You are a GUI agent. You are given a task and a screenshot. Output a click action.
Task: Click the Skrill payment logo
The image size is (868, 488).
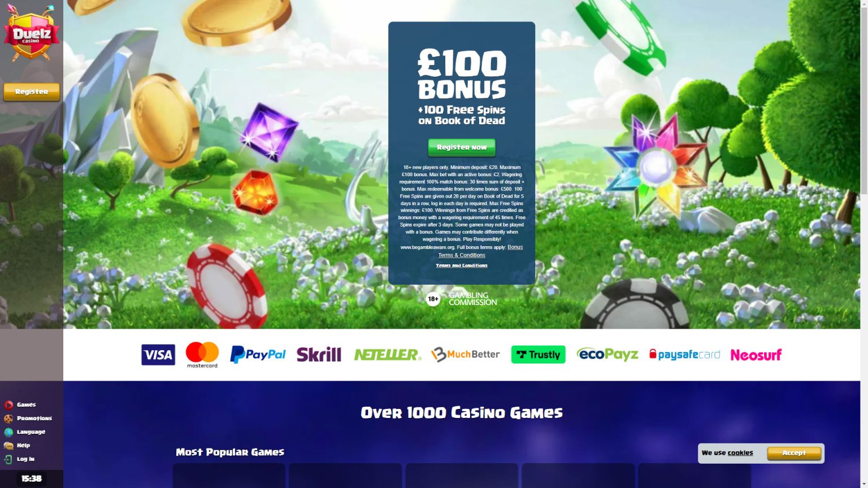tap(319, 355)
